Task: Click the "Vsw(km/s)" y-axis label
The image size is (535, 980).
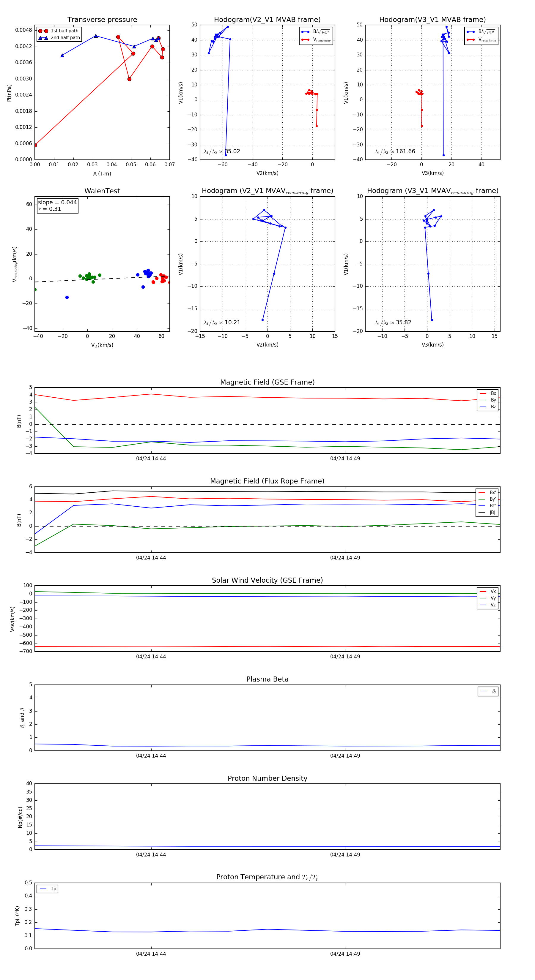Action: coord(12,619)
